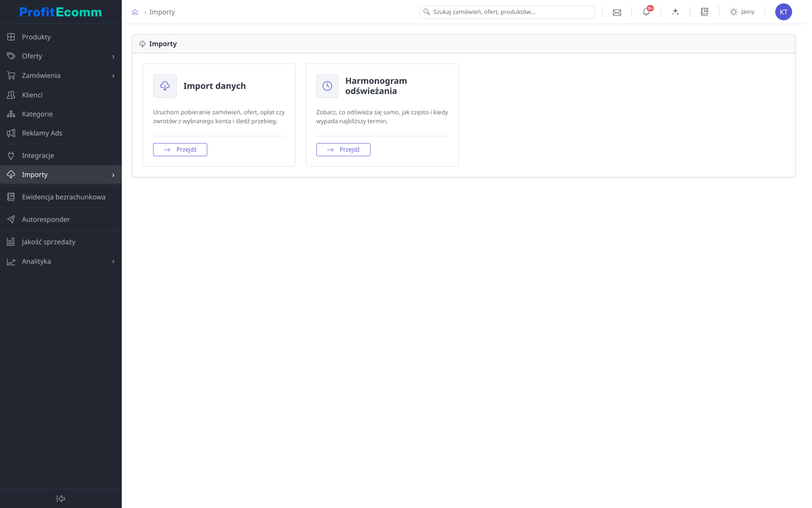Click the Integracje plug icon

(11, 156)
